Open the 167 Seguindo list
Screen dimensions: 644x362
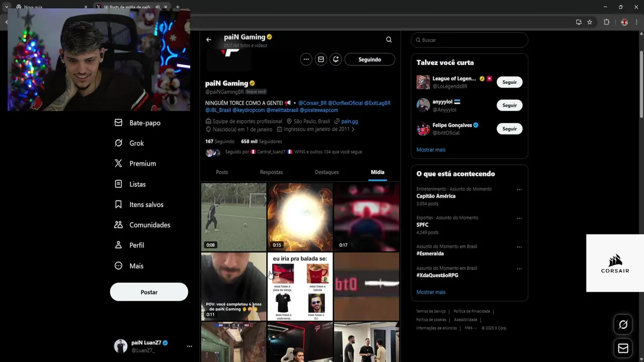(220, 141)
